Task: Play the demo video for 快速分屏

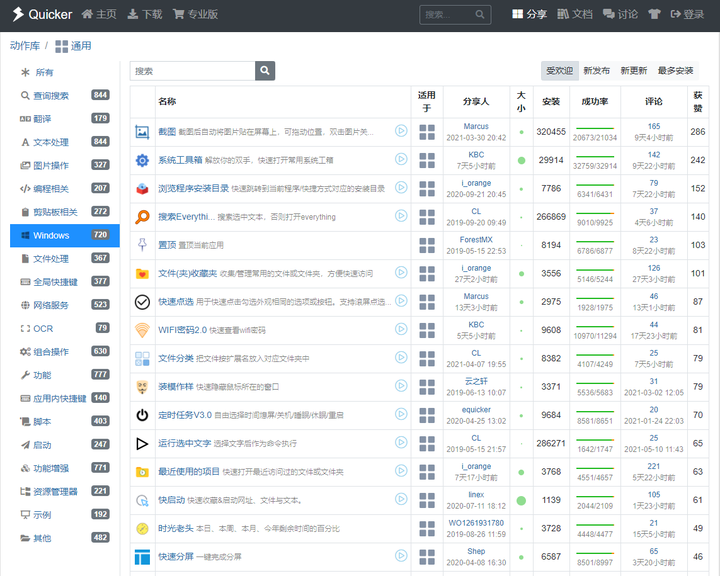Action: (401, 556)
